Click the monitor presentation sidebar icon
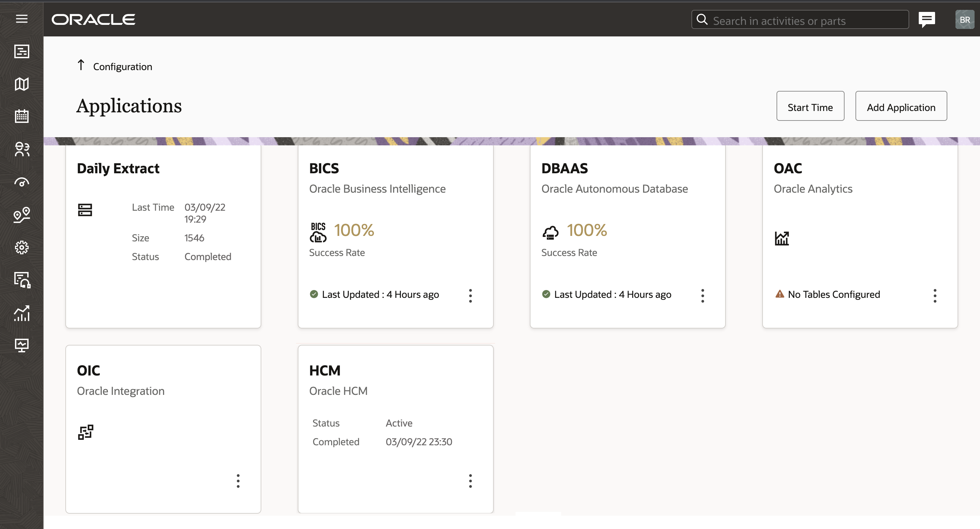Screen dimensions: 980x529 22,346
